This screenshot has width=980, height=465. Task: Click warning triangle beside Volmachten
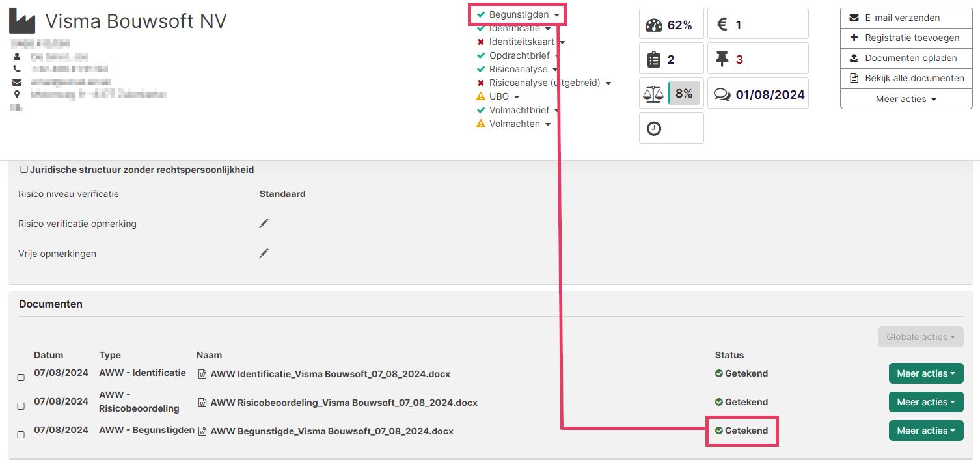click(x=481, y=124)
